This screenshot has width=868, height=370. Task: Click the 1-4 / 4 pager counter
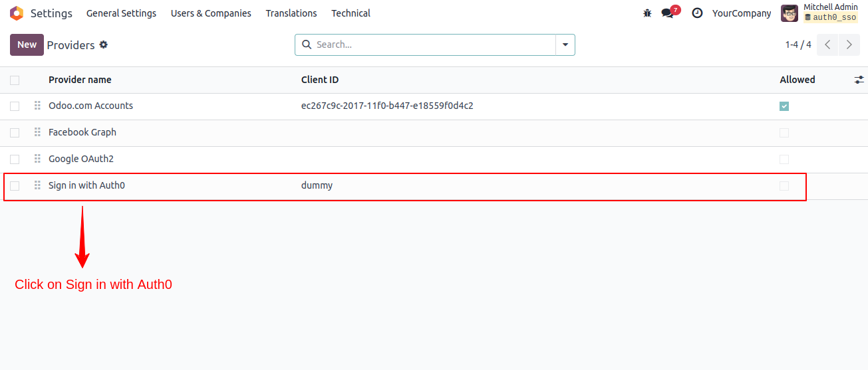point(798,45)
